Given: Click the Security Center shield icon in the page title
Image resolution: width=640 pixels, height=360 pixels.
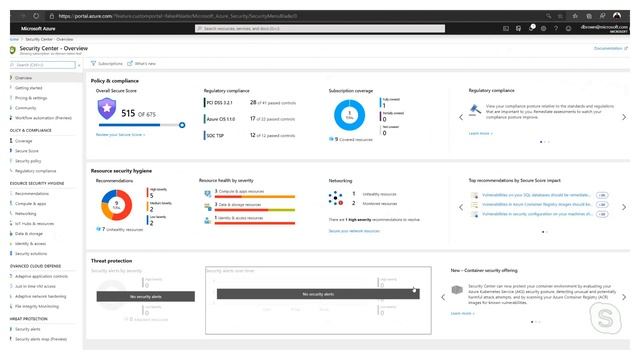Looking at the screenshot, I should click(13, 50).
